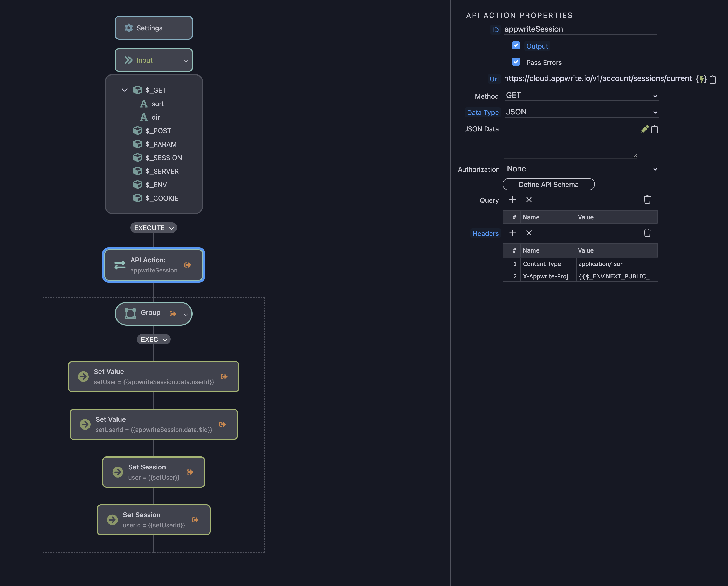Click the ID field appwriteSession
The height and width of the screenshot is (586, 728).
coord(580,29)
